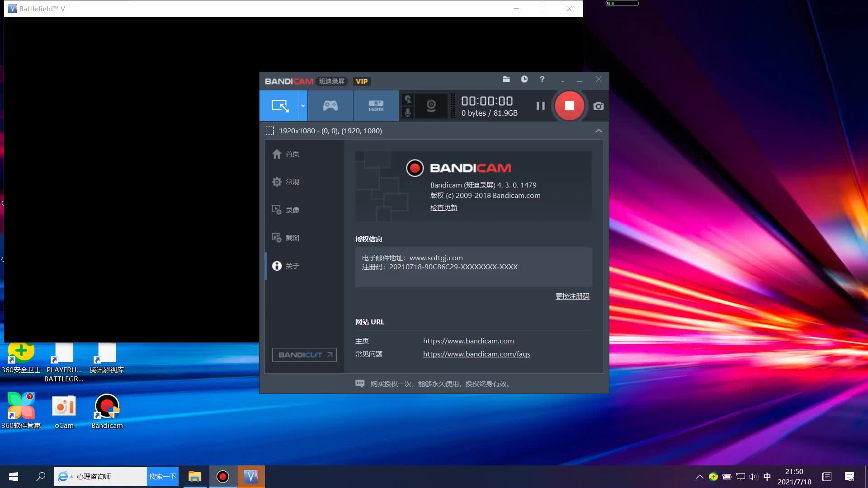The width and height of the screenshot is (868, 488).
Task: Click 搜索一下 search button
Action: coord(163,476)
